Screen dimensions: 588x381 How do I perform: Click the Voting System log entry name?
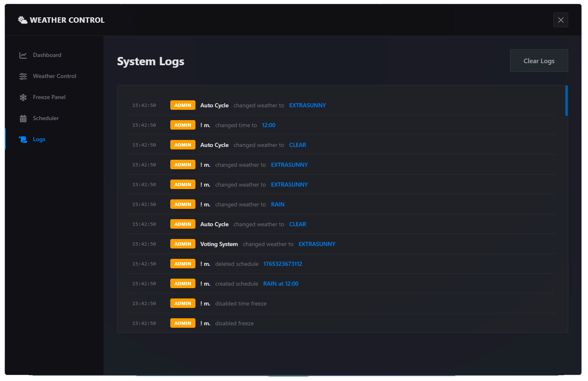(219, 244)
